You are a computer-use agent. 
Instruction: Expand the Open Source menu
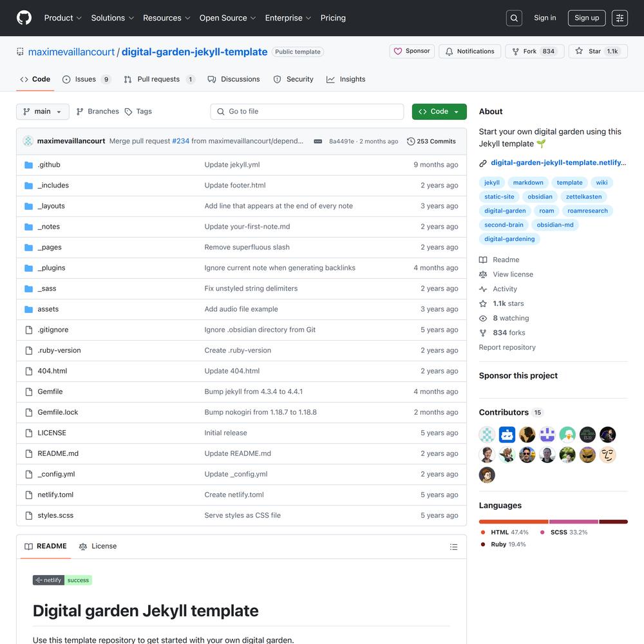tap(227, 18)
